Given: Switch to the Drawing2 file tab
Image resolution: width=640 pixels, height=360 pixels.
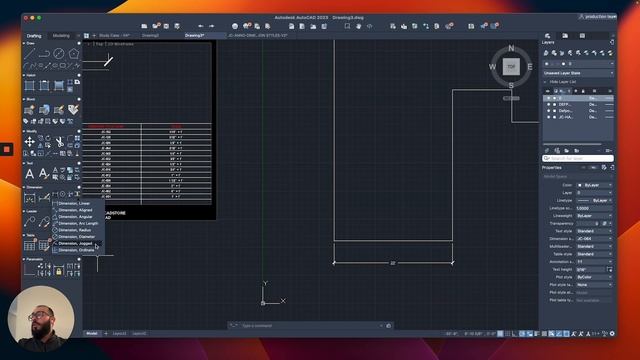Looking at the screenshot, I should [150, 36].
